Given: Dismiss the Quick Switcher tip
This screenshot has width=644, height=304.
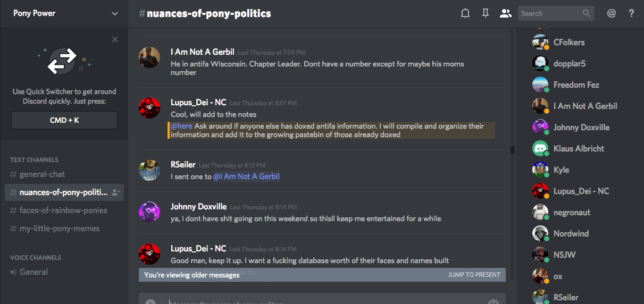Looking at the screenshot, I should pos(115,39).
